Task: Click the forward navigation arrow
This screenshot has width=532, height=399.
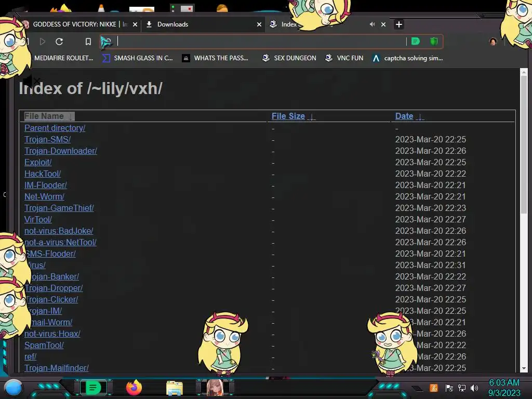Action: pos(43,42)
